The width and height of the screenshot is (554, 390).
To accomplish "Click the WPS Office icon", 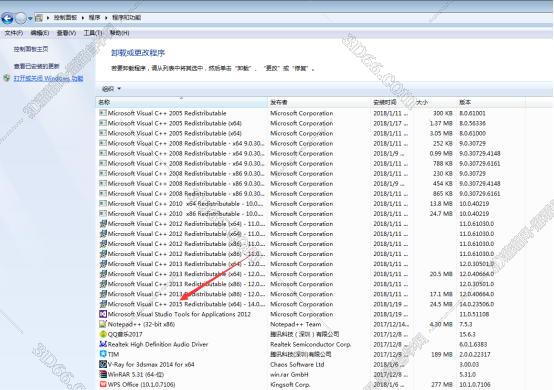I will (103, 384).
